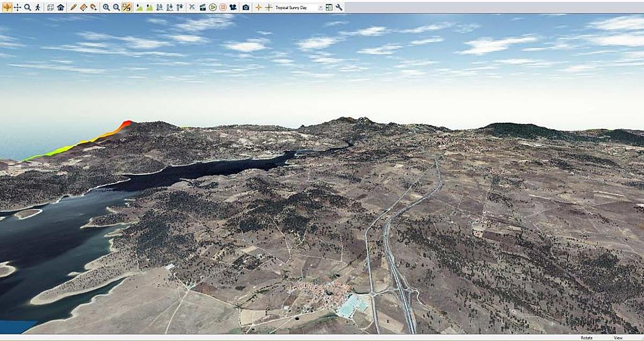Select the pan/move crosshair tool
Viewport: 644px width, 341px height.
pos(17,8)
